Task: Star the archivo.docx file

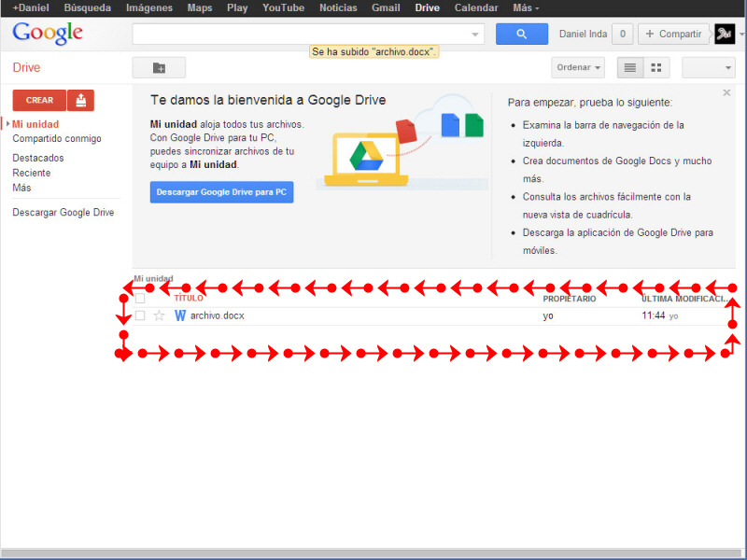Action: point(159,315)
